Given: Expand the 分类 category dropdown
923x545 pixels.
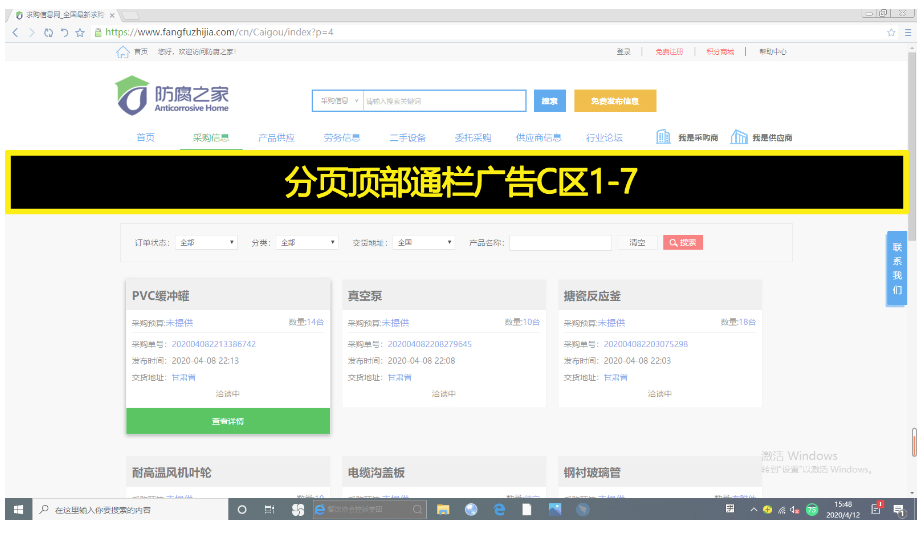Looking at the screenshot, I should coord(307,242).
